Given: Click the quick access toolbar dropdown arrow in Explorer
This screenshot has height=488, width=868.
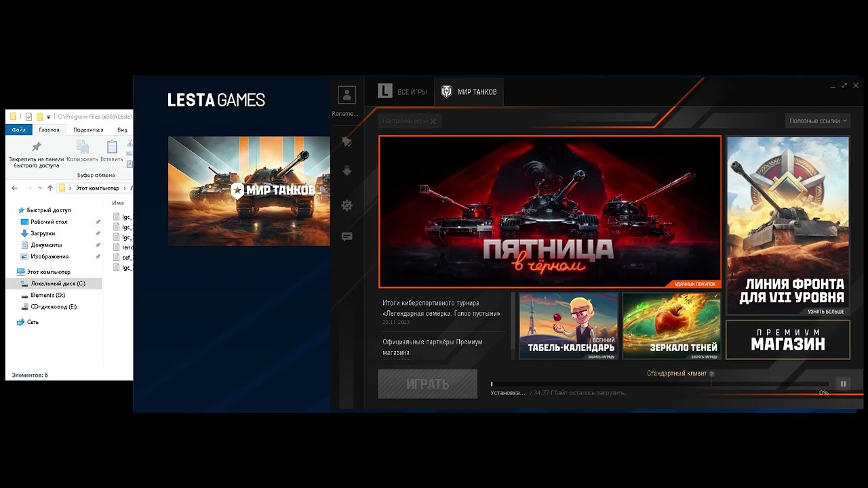Looking at the screenshot, I should coord(49,117).
